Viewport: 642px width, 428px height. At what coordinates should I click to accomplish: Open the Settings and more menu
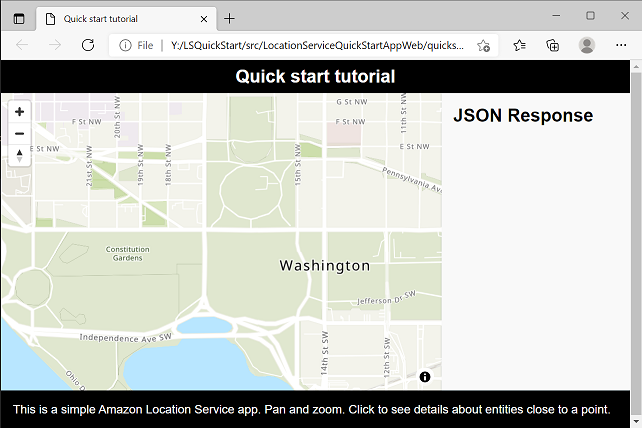pyautogui.click(x=620, y=45)
